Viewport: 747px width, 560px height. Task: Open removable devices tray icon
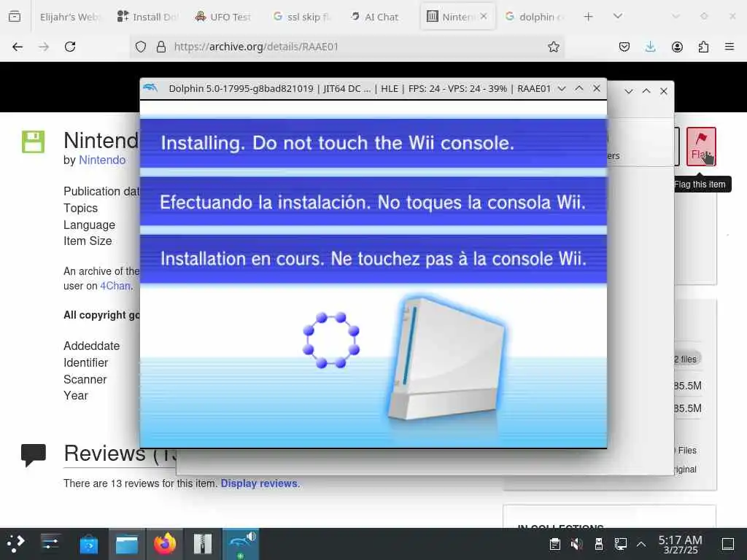[599, 544]
